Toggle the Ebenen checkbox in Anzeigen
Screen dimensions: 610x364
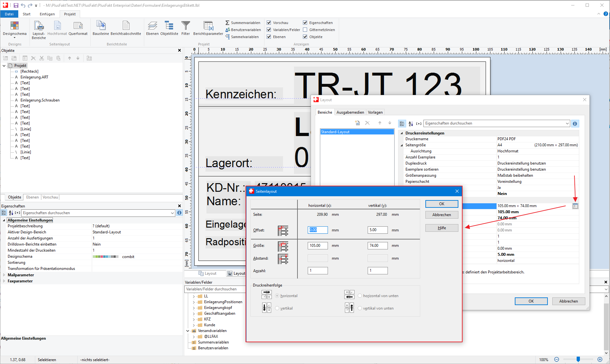(269, 37)
